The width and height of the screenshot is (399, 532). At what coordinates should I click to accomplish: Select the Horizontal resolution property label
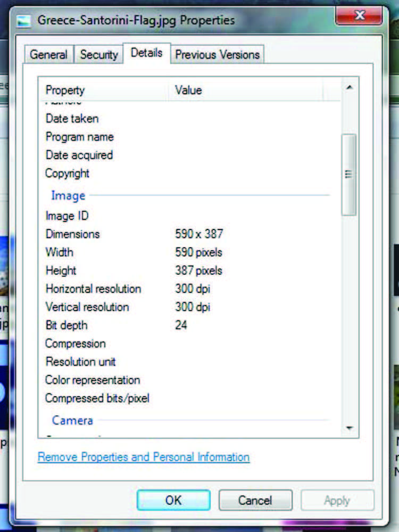click(93, 289)
